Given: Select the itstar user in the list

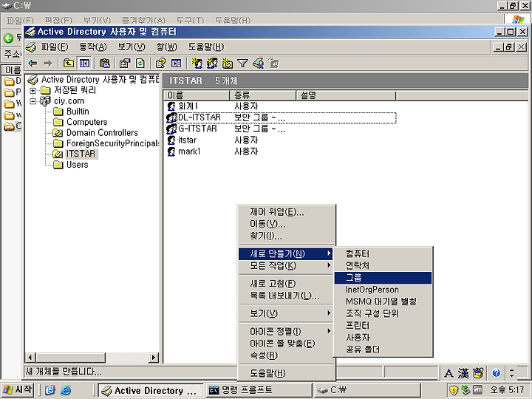Looking at the screenshot, I should point(187,140).
